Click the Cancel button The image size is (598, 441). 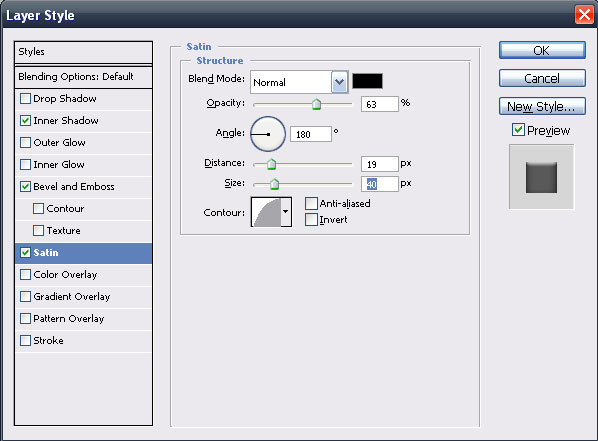click(542, 79)
